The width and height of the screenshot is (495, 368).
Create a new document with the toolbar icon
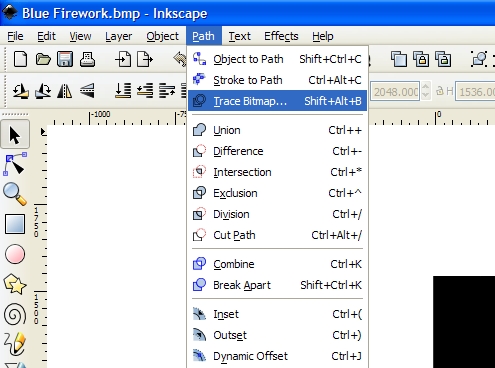click(20, 60)
